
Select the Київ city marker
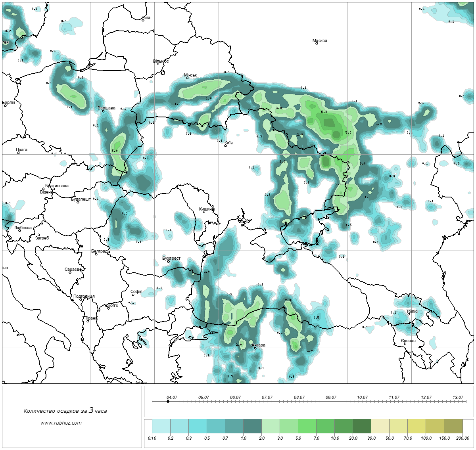coord(225,146)
